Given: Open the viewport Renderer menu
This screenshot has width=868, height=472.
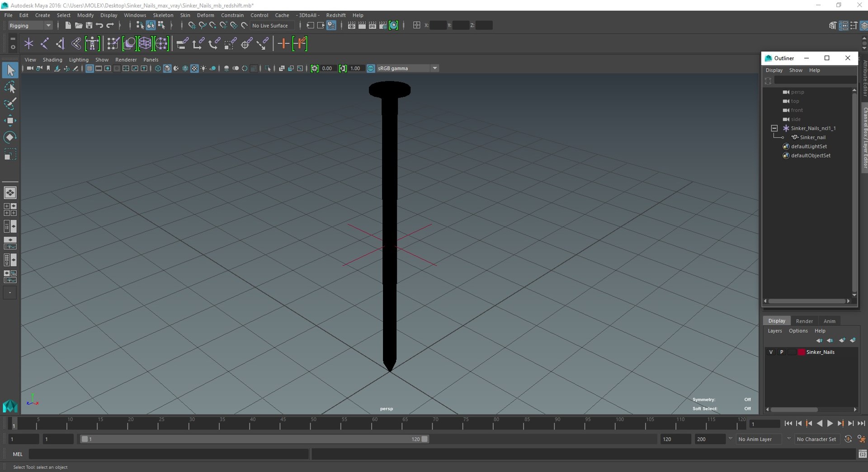Looking at the screenshot, I should [126, 60].
